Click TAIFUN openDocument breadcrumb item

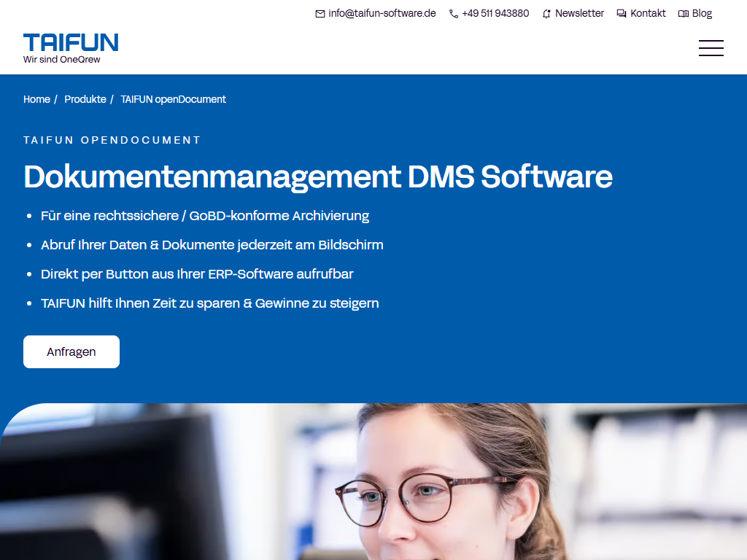tap(173, 99)
